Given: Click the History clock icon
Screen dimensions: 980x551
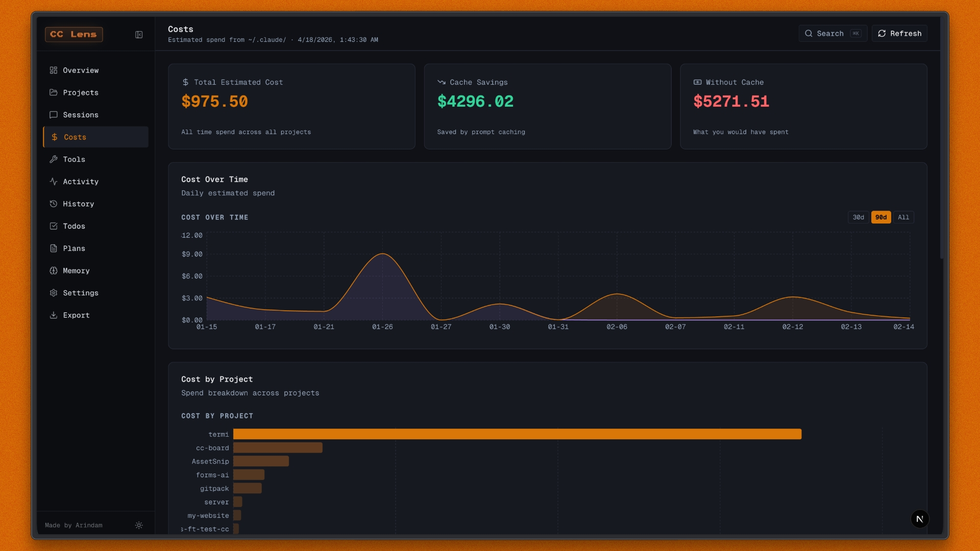Looking at the screenshot, I should point(54,204).
